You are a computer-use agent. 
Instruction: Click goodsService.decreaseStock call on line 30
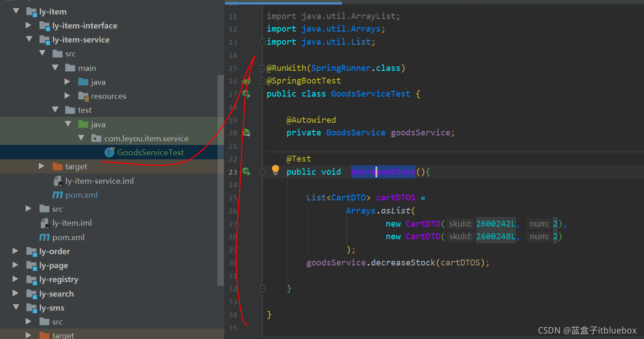(398, 263)
